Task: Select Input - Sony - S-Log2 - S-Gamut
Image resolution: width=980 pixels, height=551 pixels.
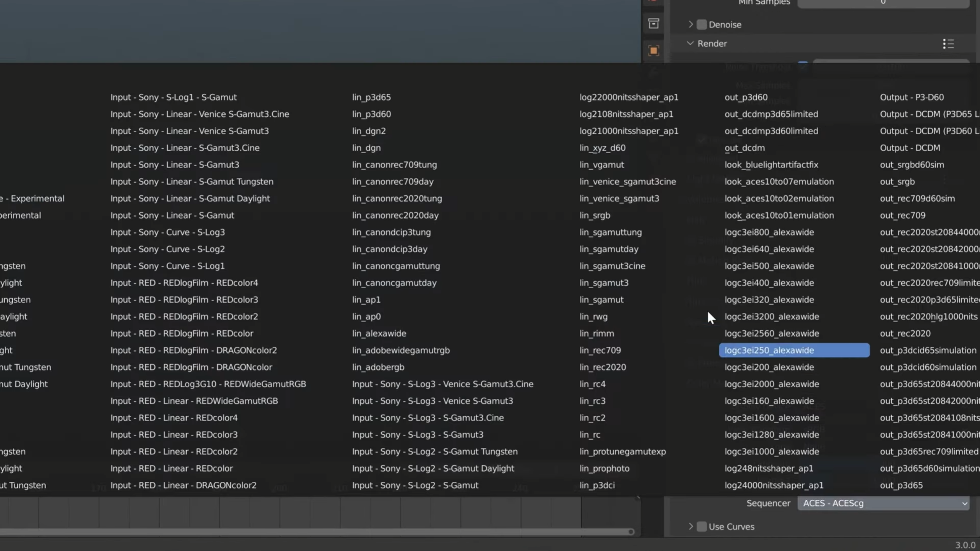Action: coord(415,485)
